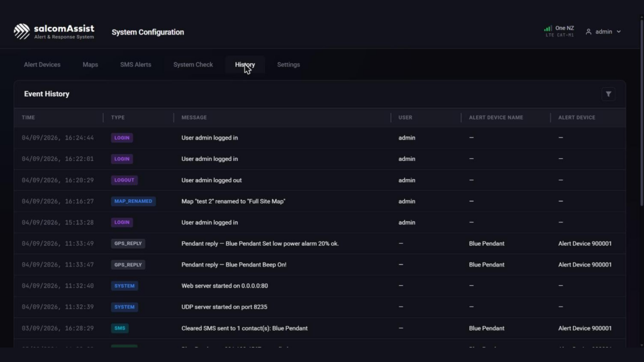Click the Event History heading
The width and height of the screenshot is (644, 362).
tap(47, 94)
